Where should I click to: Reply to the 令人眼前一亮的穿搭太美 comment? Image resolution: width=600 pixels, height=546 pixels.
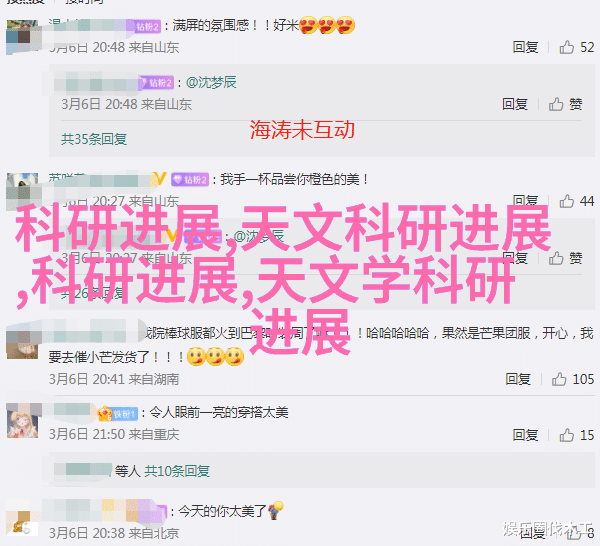click(525, 435)
